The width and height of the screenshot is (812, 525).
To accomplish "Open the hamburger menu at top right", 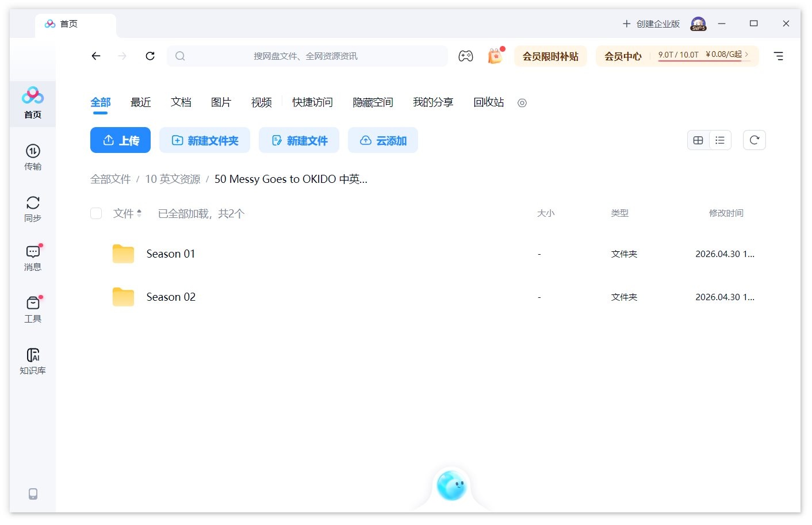I will pyautogui.click(x=779, y=56).
